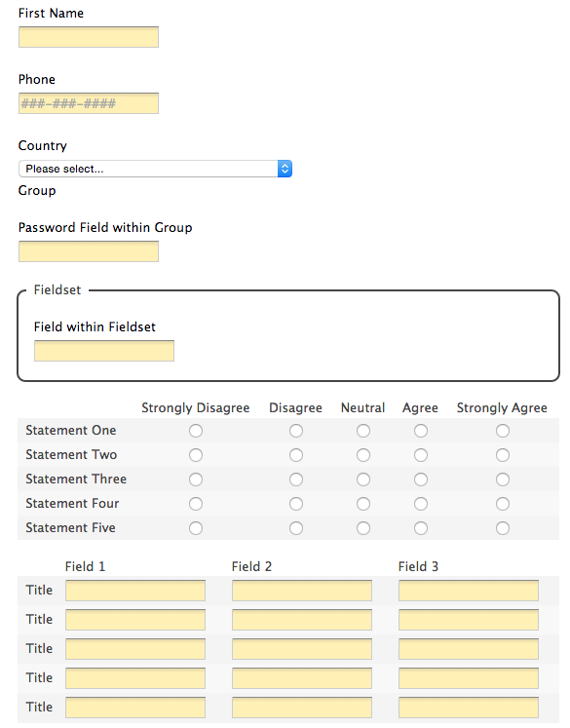Click the Field within Fieldset input
The width and height of the screenshot is (570, 728).
(x=104, y=351)
